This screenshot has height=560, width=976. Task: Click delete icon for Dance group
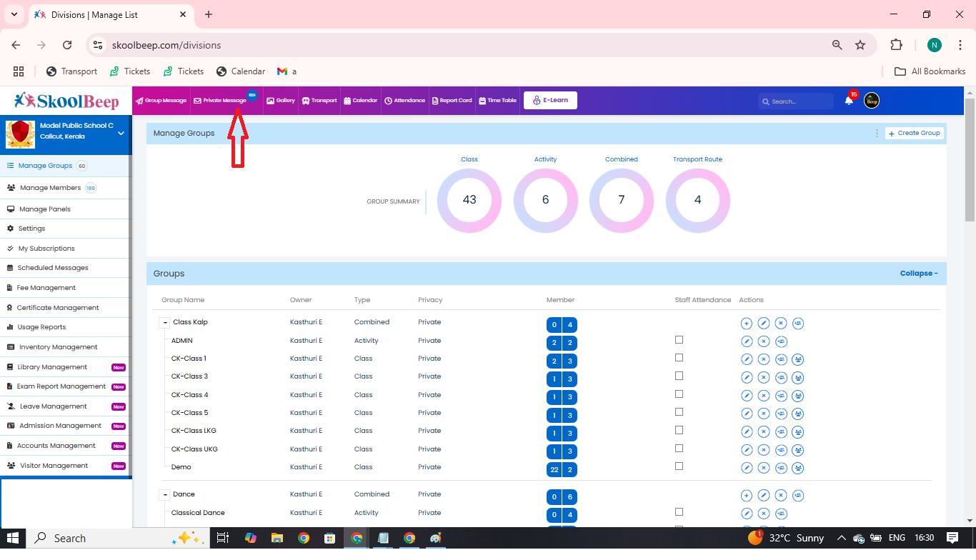click(781, 496)
